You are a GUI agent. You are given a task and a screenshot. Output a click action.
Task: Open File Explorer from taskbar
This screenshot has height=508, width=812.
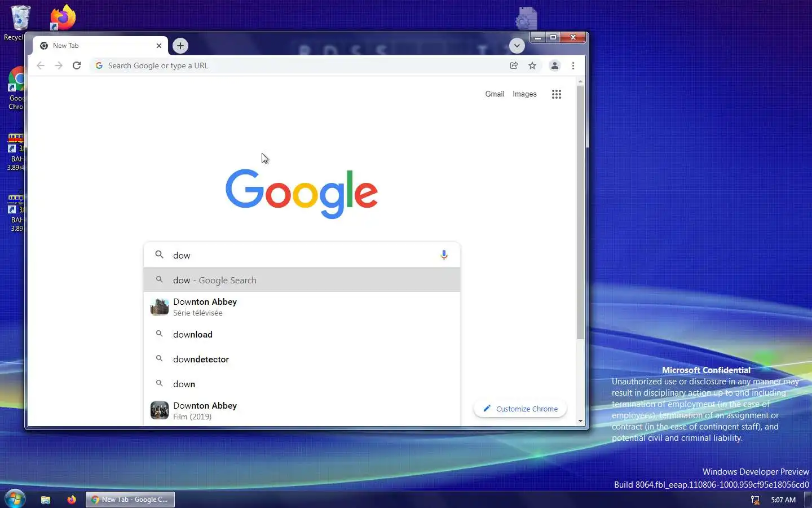click(46, 500)
